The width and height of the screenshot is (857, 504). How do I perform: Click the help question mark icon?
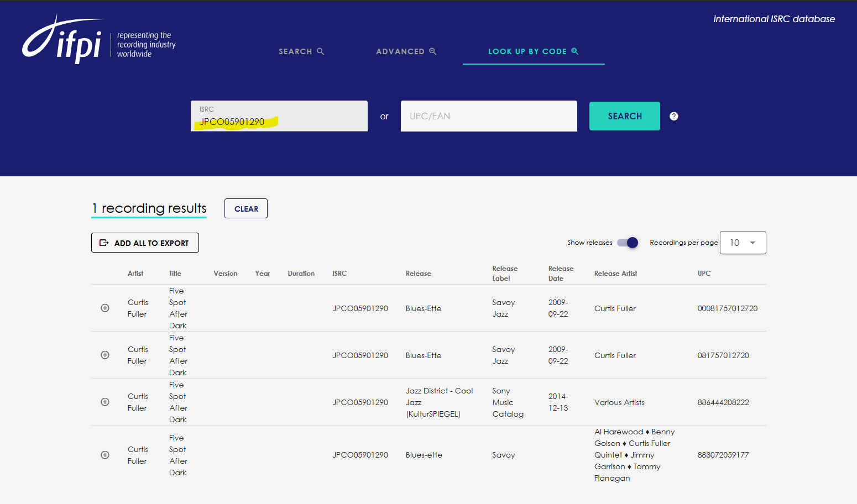click(673, 116)
